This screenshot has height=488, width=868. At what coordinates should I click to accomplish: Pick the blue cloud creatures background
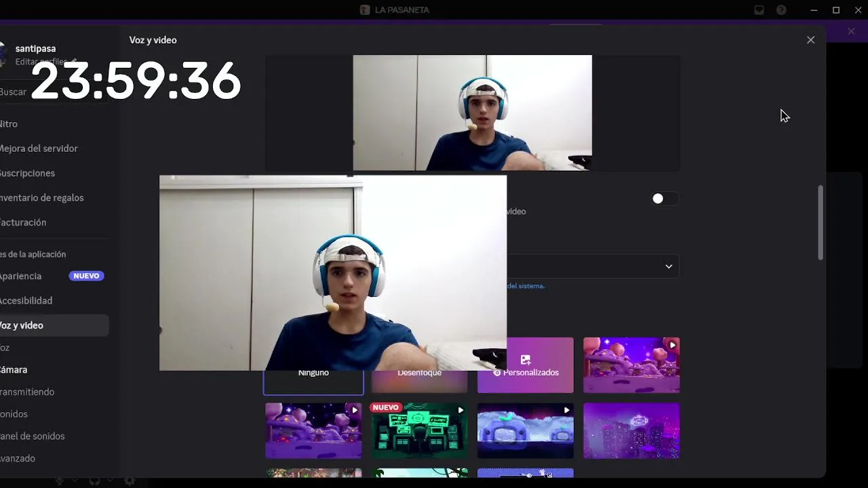click(x=526, y=431)
